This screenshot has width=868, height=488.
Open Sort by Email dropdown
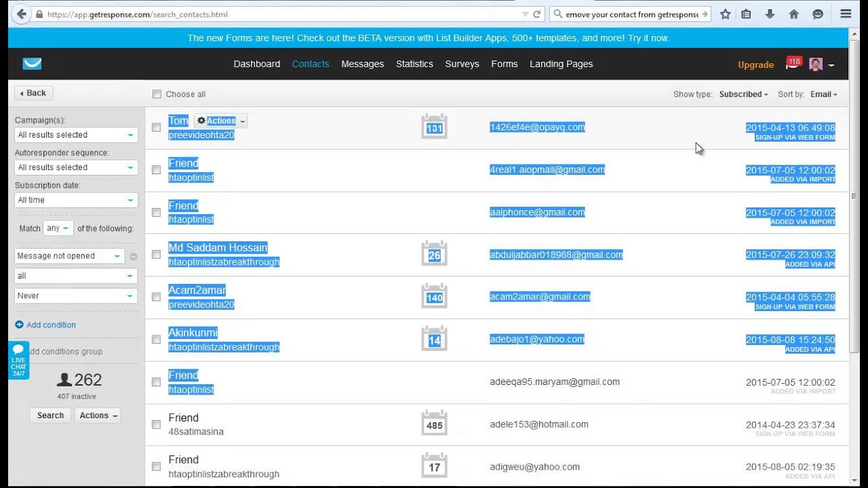click(824, 94)
